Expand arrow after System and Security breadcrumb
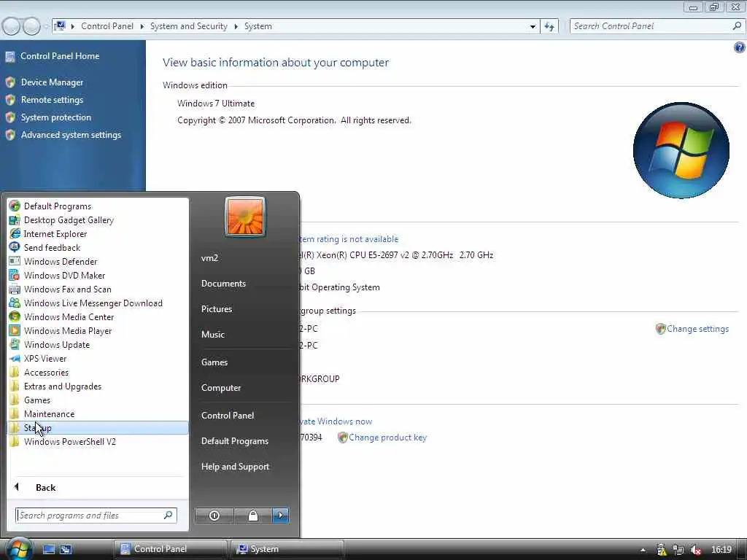 pyautogui.click(x=236, y=27)
